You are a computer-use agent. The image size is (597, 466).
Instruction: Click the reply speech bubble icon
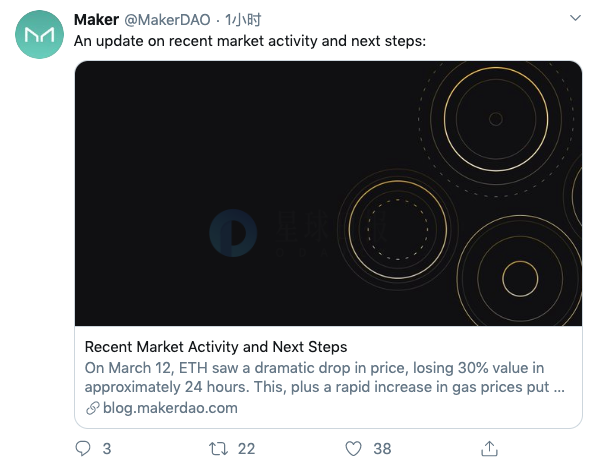[83, 448]
